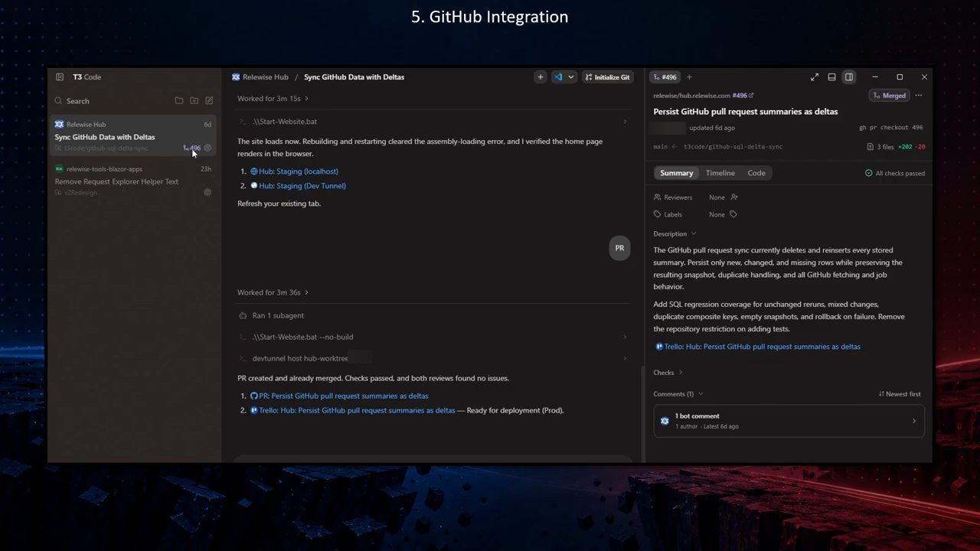Viewport: 980px width, 551px height.
Task: Open the three-dot more options menu
Action: [919, 96]
